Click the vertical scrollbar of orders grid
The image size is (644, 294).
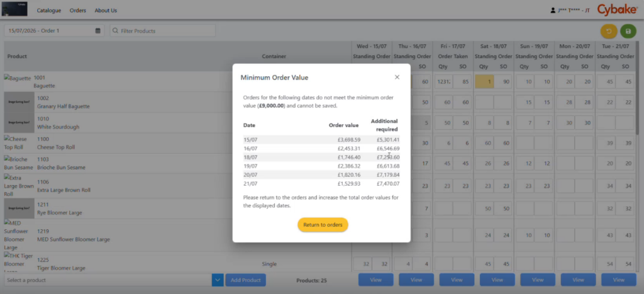[x=638, y=87]
